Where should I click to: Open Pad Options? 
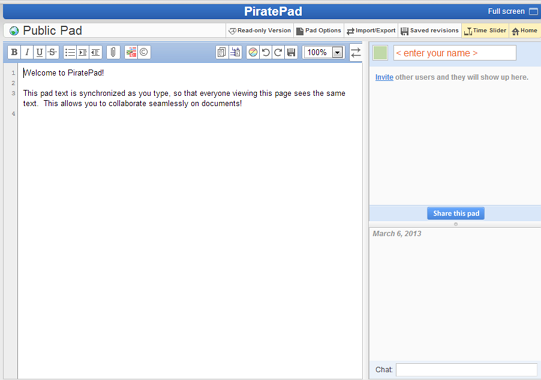point(319,31)
